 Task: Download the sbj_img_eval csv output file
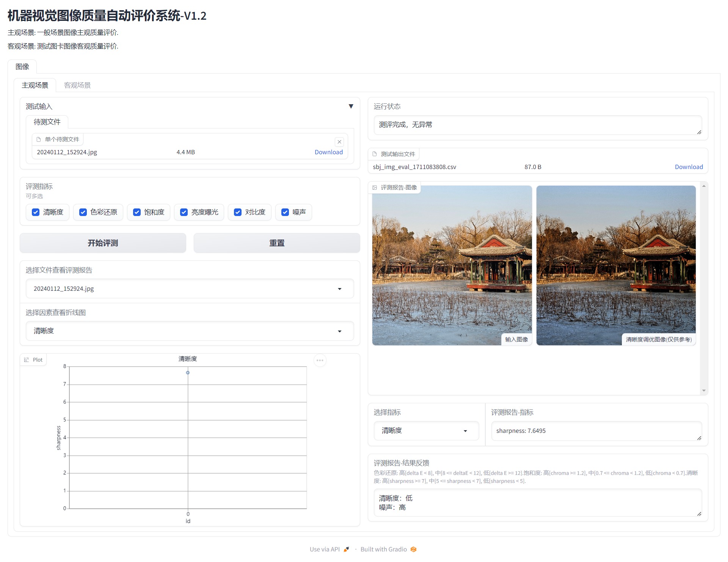pyautogui.click(x=689, y=167)
